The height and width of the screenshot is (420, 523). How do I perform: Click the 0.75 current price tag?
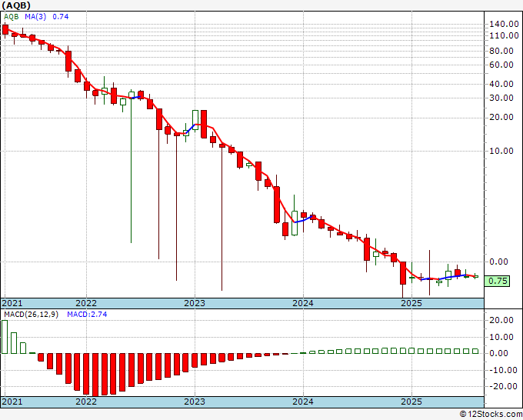tap(497, 281)
